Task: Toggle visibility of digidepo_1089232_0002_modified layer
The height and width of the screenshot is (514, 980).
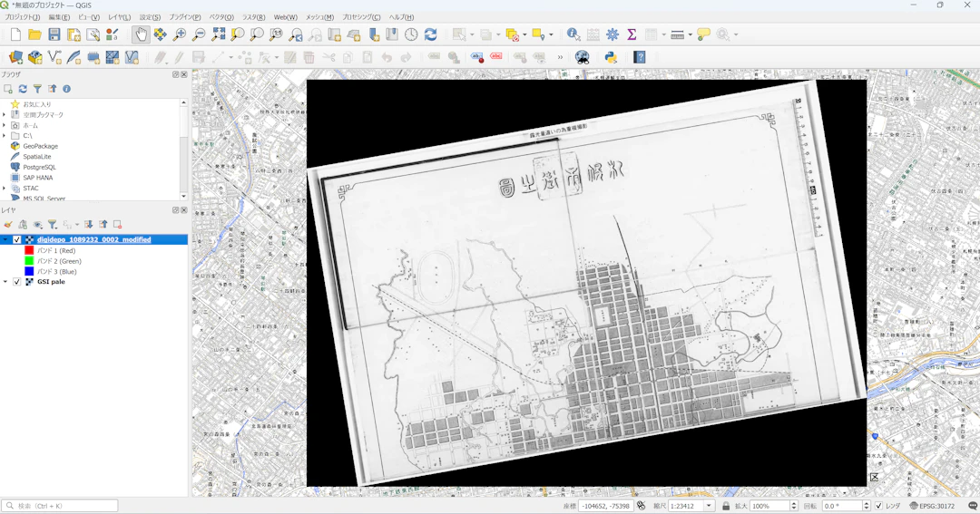Action: [x=17, y=240]
